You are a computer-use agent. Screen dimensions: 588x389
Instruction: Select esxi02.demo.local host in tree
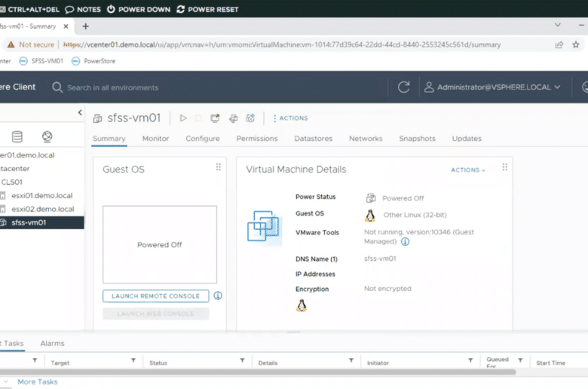coord(42,209)
